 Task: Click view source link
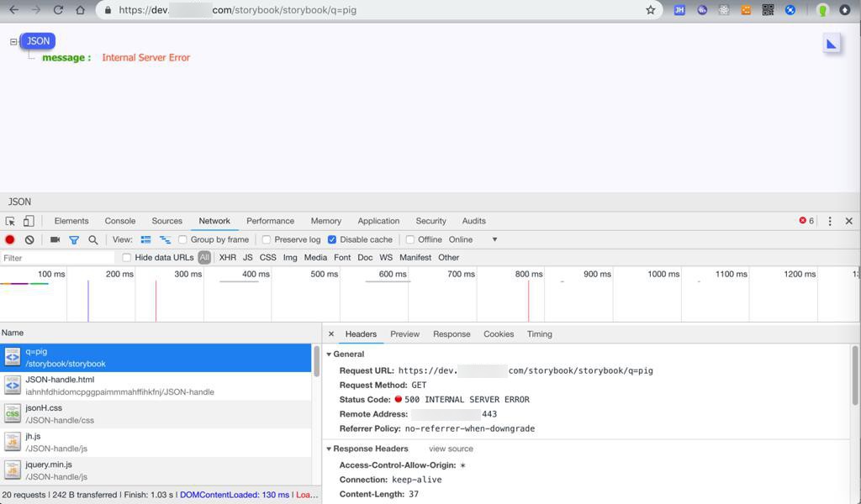coord(451,449)
